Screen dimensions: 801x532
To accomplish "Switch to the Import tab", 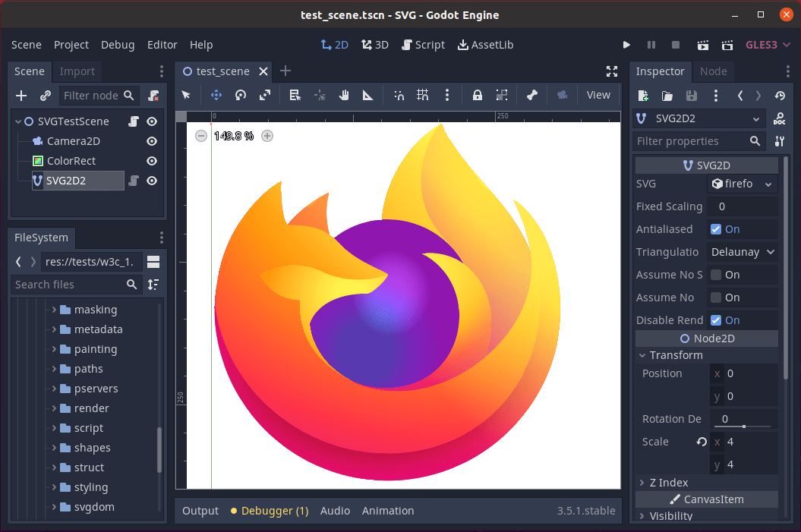I will coord(77,71).
